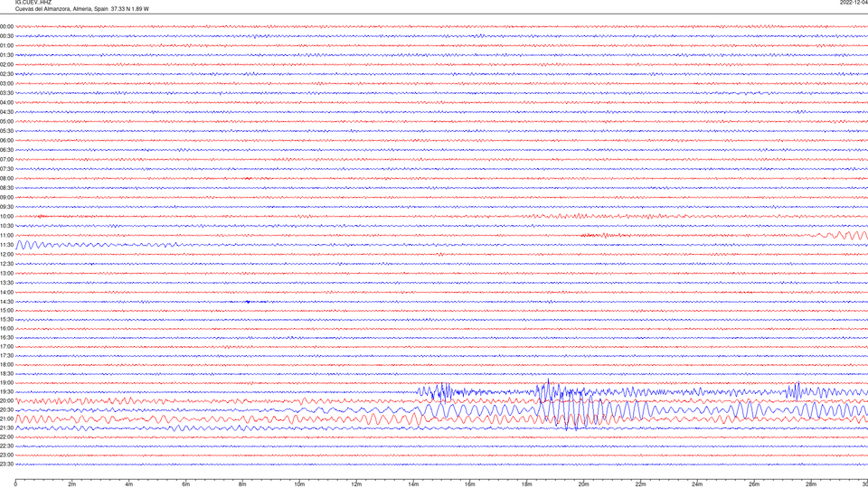Image resolution: width=868 pixels, height=488 pixels.
Task: Select the '19:00' trace time label
Action: (x=6, y=383)
